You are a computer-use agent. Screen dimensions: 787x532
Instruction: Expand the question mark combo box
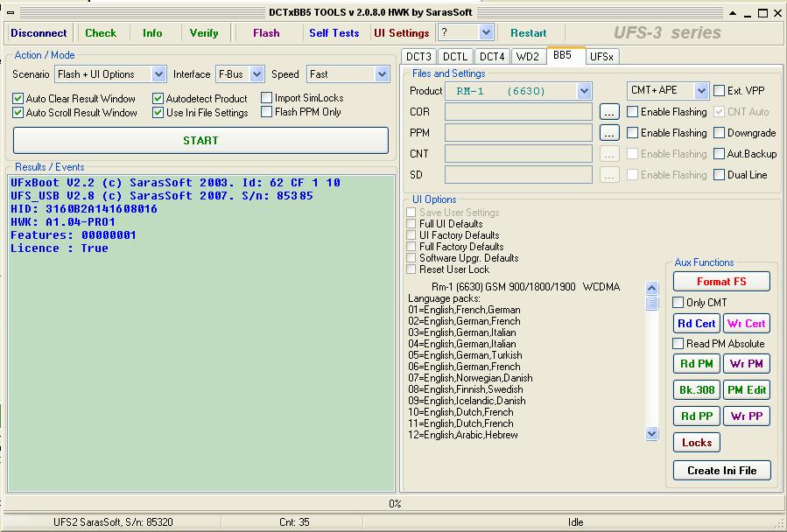tap(485, 32)
